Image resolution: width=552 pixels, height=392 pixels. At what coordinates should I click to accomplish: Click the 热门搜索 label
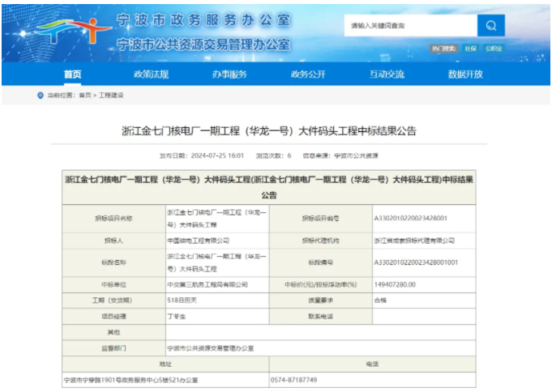pyautogui.click(x=443, y=49)
